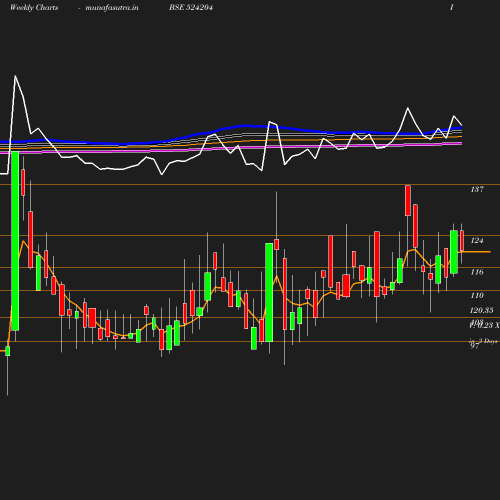Screen dimensions: 500x500
Task: Click the '137' price level label
Action: (477, 189)
